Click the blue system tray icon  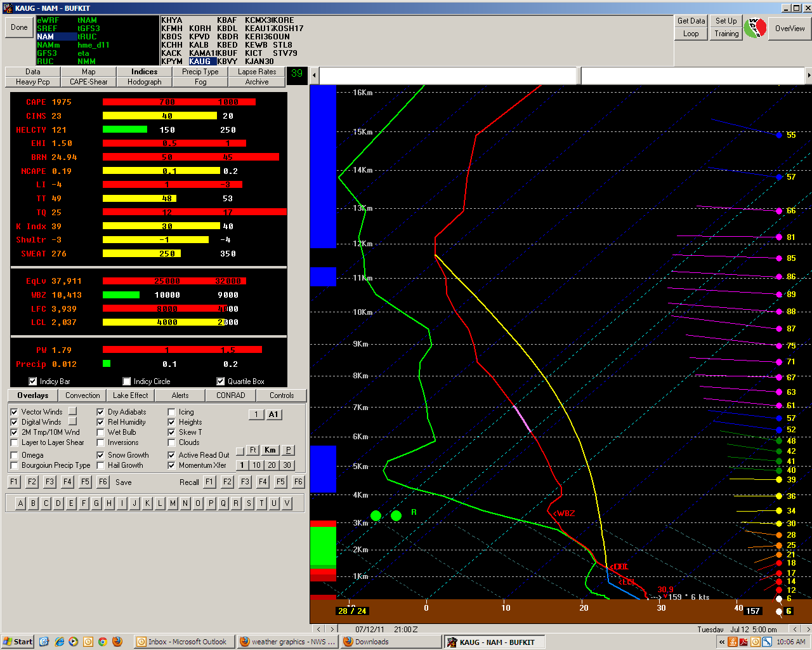[767, 642]
